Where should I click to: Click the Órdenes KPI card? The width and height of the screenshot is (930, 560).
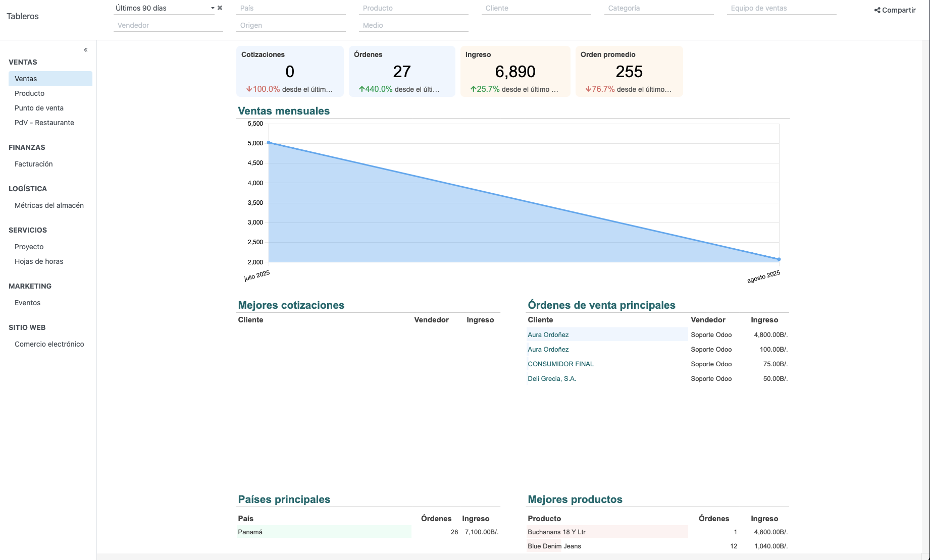401,72
